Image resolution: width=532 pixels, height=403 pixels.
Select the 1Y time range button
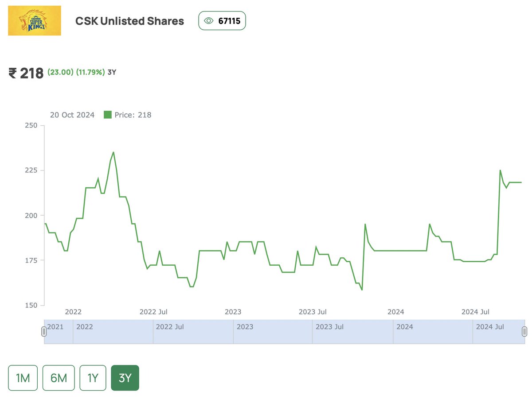(x=92, y=378)
